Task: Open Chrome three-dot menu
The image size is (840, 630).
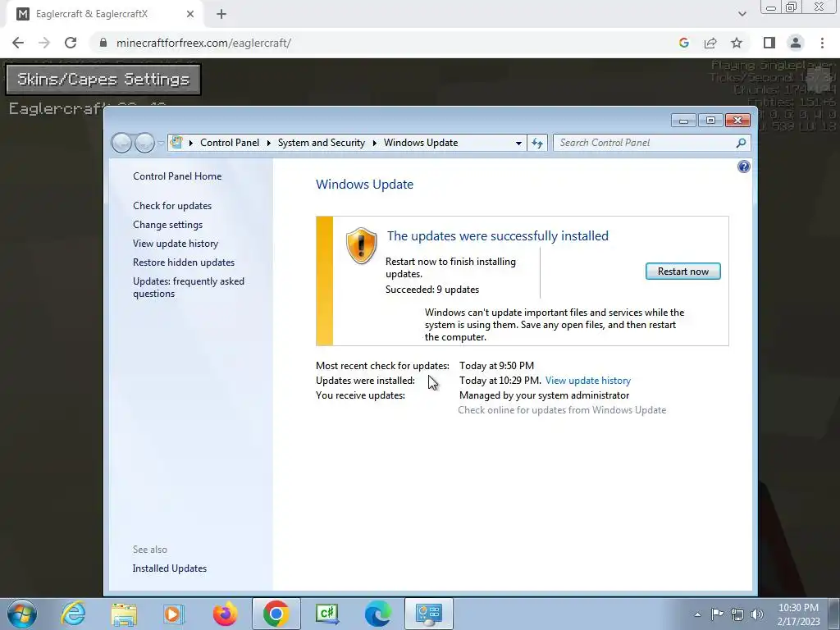Action: pyautogui.click(x=822, y=43)
